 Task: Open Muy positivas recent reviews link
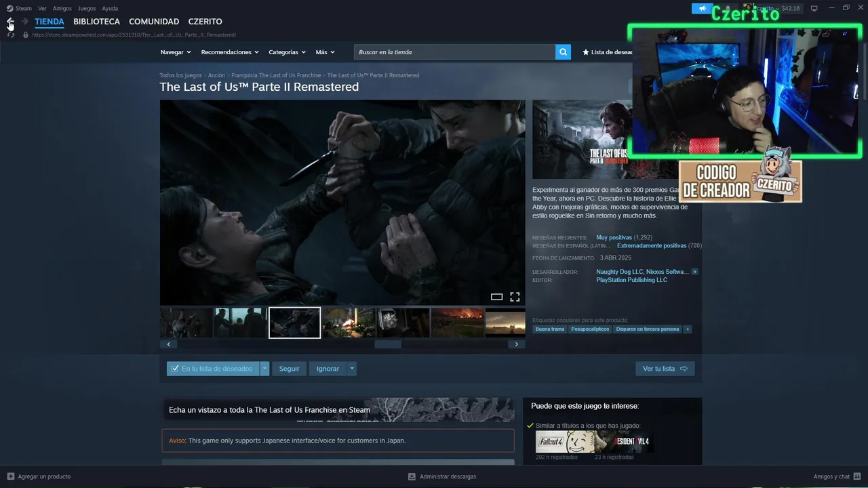pos(614,238)
